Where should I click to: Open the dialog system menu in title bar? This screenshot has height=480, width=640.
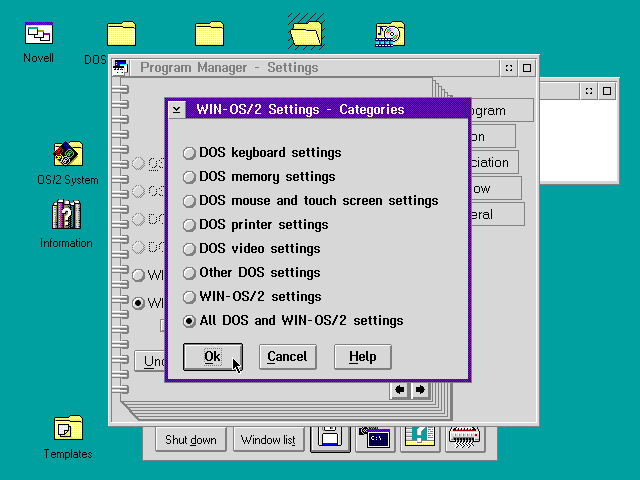177,109
